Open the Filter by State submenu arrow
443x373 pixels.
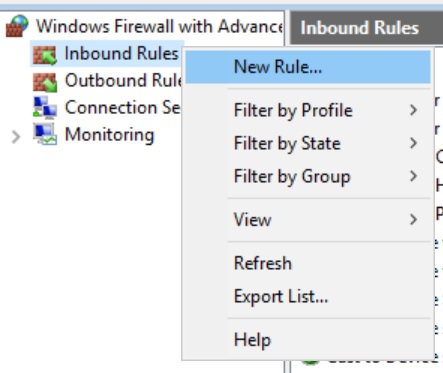click(x=413, y=143)
